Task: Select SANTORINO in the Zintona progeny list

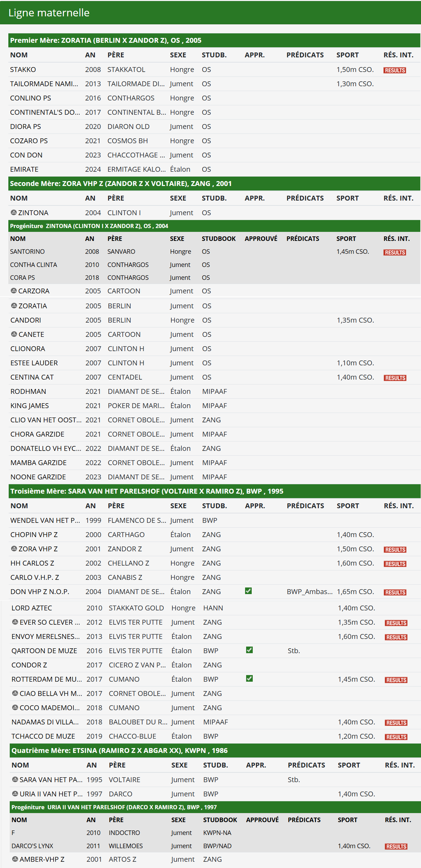Action: coord(27,251)
